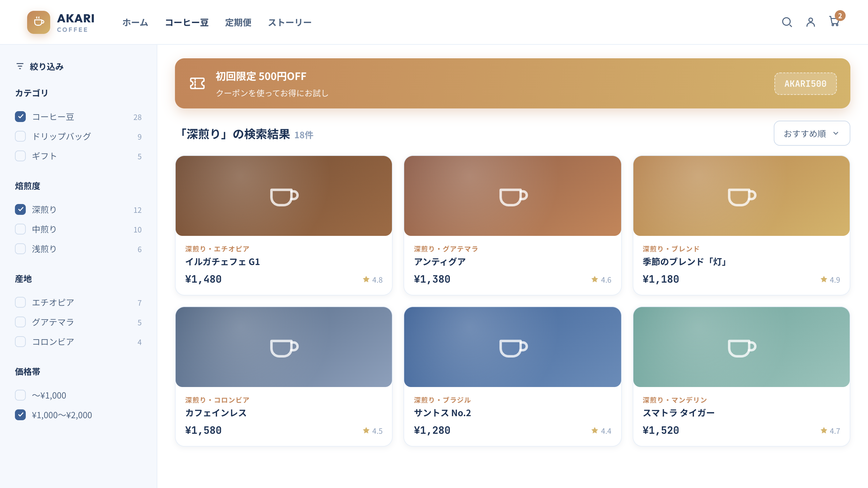Open the search magnifier icon
868x488 pixels.
(787, 22)
